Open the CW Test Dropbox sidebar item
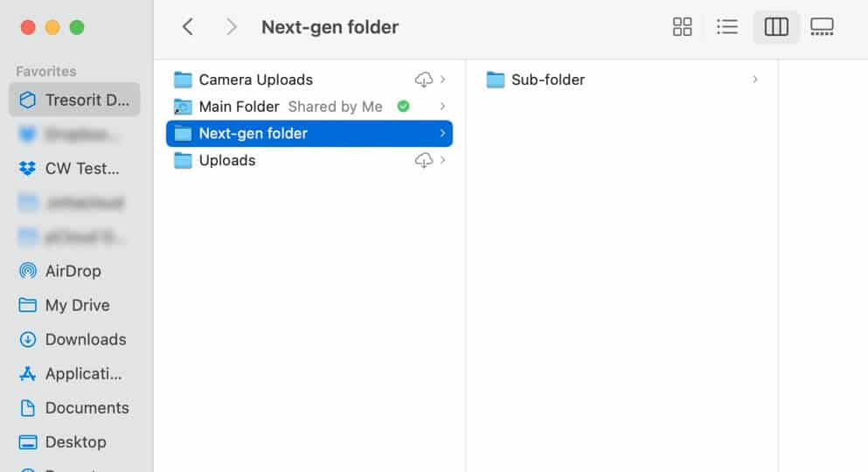Viewport: 868px width, 472px height. (x=74, y=168)
